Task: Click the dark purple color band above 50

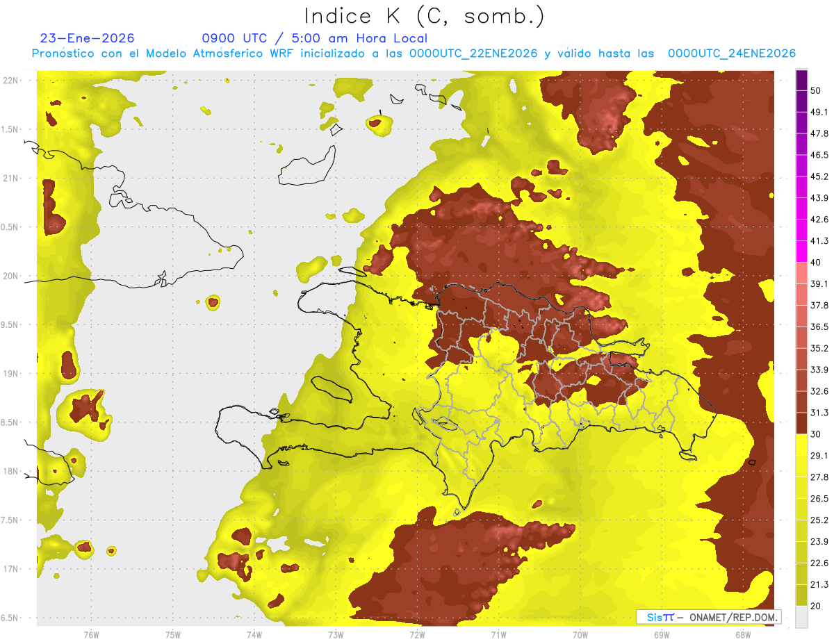Action: [801, 79]
